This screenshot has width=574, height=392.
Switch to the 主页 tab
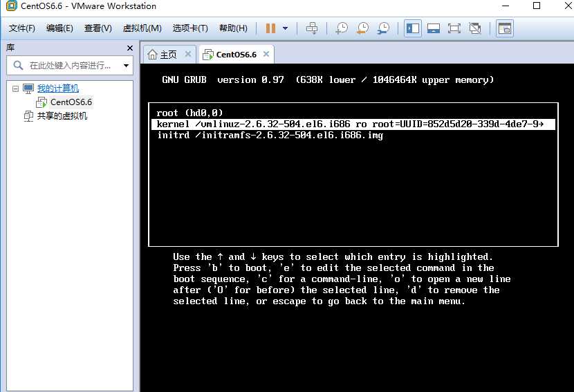pos(169,55)
